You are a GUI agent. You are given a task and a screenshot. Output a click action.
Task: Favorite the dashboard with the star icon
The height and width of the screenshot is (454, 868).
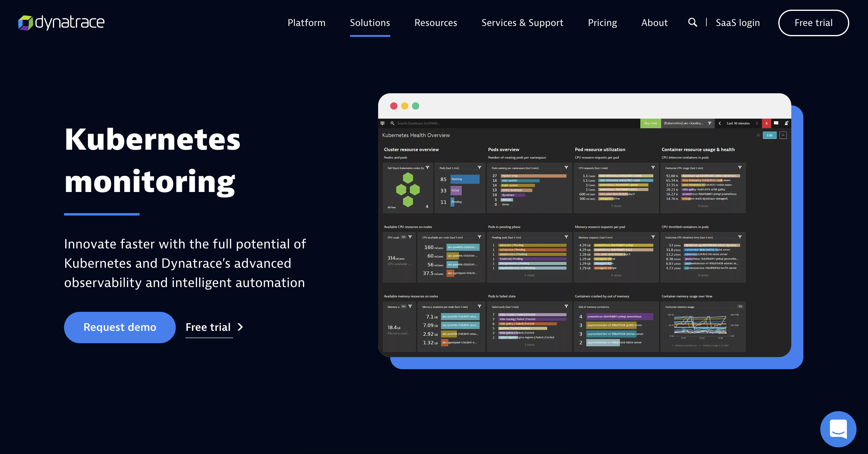pos(758,136)
